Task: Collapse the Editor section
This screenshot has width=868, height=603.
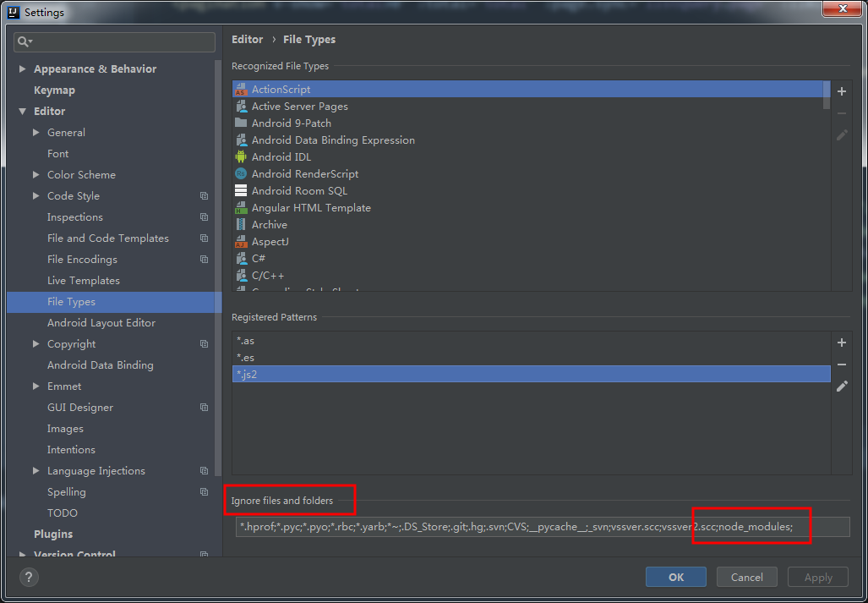Action: [x=22, y=111]
